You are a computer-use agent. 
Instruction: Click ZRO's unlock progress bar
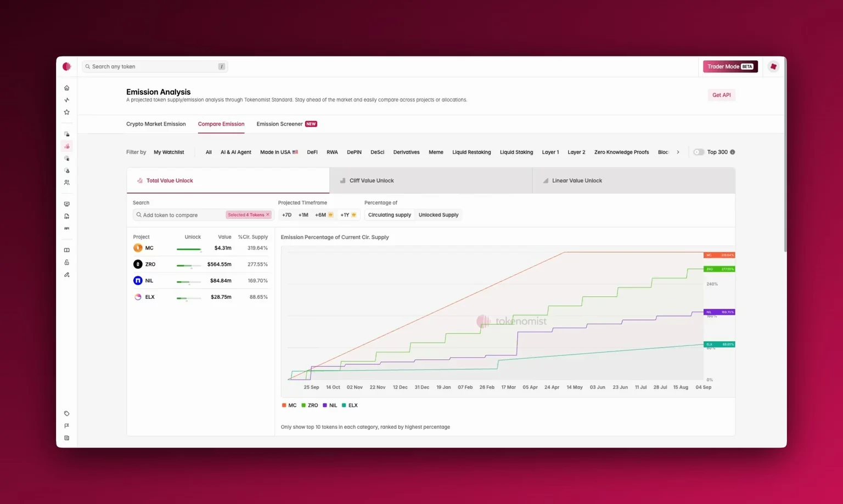189,265
